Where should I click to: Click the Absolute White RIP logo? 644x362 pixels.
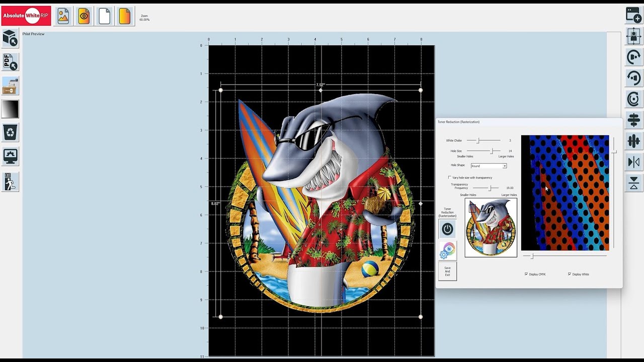(26, 16)
